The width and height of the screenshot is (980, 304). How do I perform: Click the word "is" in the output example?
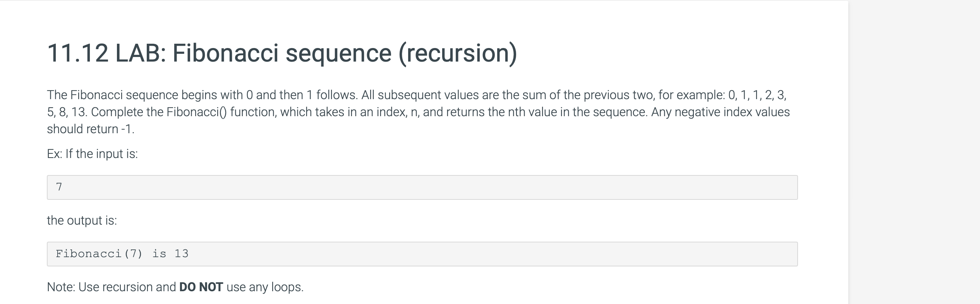tap(159, 254)
